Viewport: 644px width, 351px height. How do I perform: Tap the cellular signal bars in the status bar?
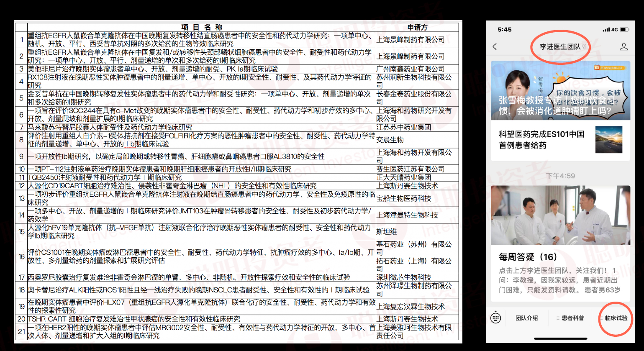click(x=606, y=30)
